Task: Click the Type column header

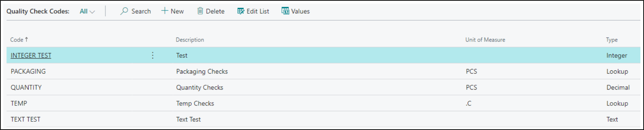Action: pyautogui.click(x=611, y=40)
